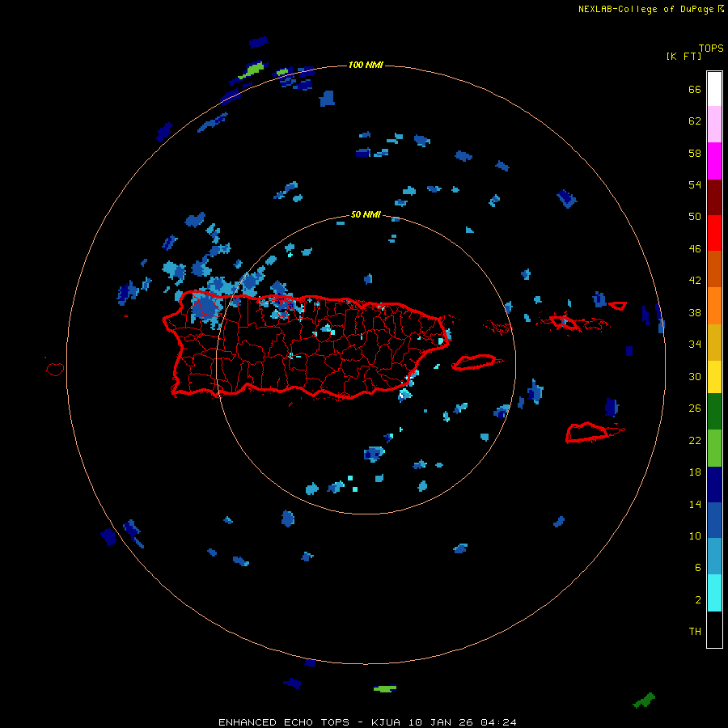
Task: Select the [K FT] units label
Action: tap(684, 56)
